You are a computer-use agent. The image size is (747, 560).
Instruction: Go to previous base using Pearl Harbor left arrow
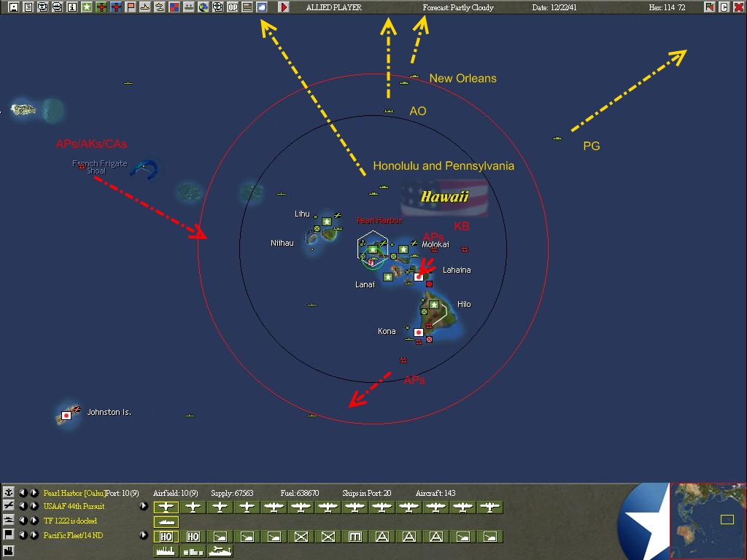pos(23,492)
